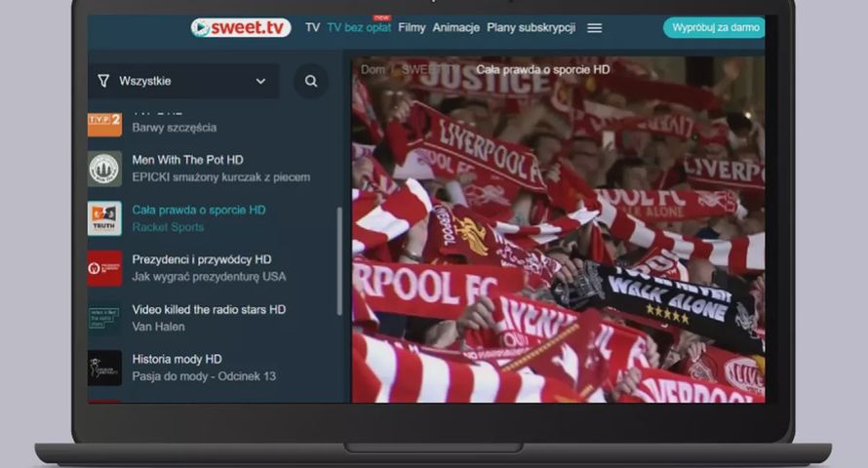Click the dropdown chevron next to Wszystkie

[x=260, y=81]
